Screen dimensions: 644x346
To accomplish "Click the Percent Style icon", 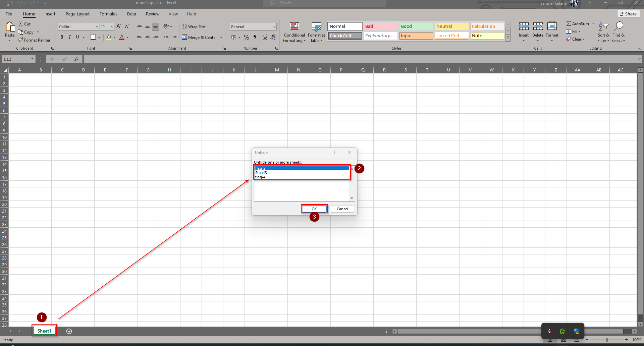I will [247, 37].
